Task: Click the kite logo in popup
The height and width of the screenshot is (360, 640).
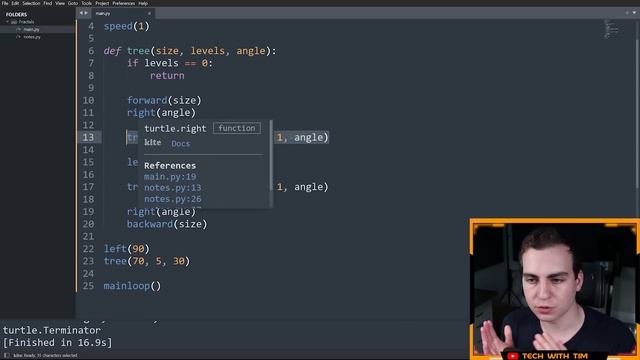Action: click(x=153, y=142)
